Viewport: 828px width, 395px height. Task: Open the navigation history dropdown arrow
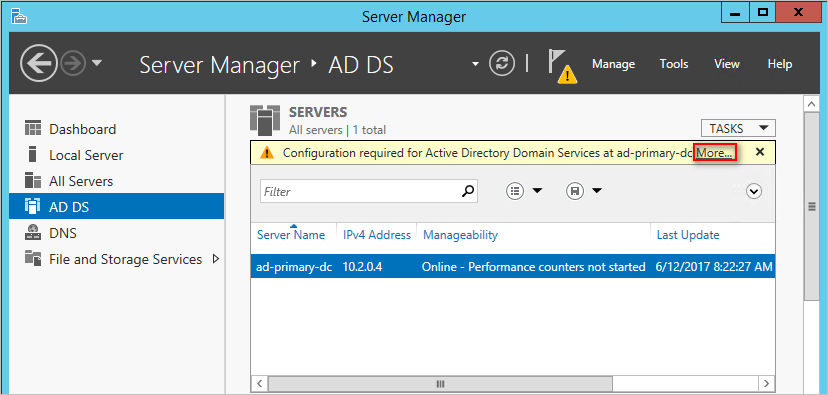(x=97, y=63)
